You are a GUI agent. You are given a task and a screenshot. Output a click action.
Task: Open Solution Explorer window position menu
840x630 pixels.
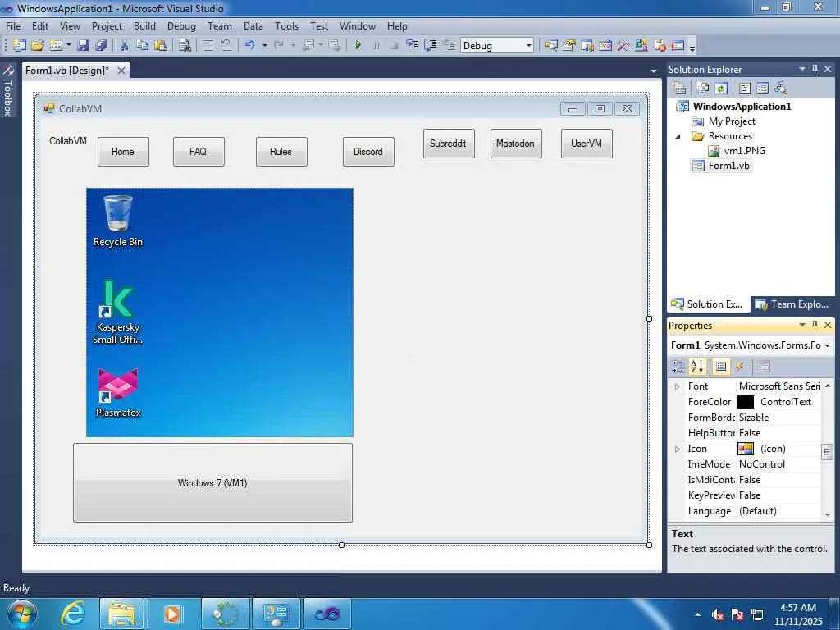pyautogui.click(x=802, y=69)
